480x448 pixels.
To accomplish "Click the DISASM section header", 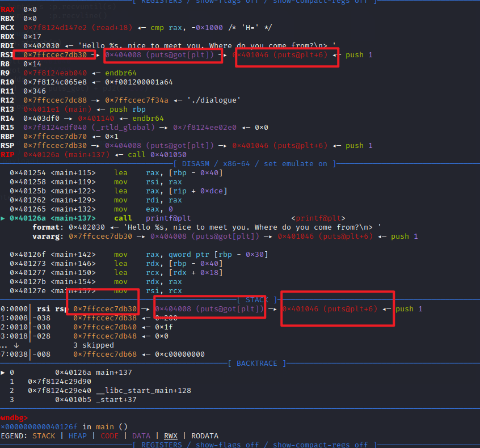I will 255,164.
